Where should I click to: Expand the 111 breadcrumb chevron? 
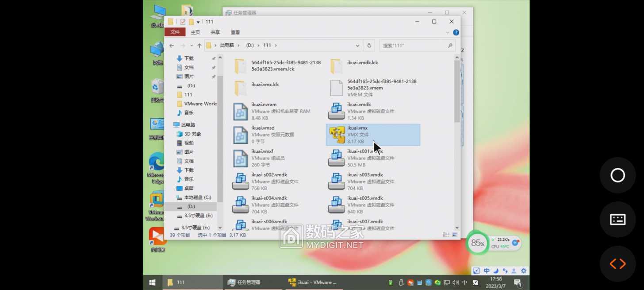(276, 45)
